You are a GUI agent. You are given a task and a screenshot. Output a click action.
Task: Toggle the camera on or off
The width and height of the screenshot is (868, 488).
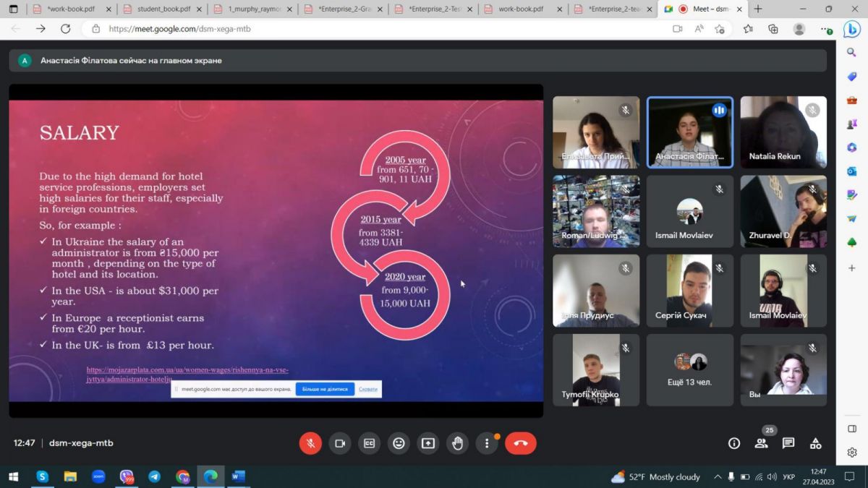[x=339, y=443]
